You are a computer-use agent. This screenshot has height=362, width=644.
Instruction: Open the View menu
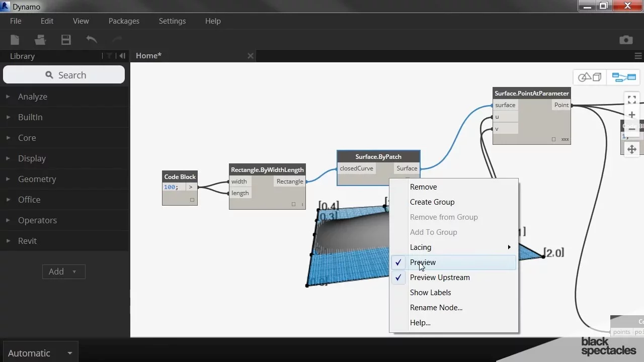click(80, 21)
